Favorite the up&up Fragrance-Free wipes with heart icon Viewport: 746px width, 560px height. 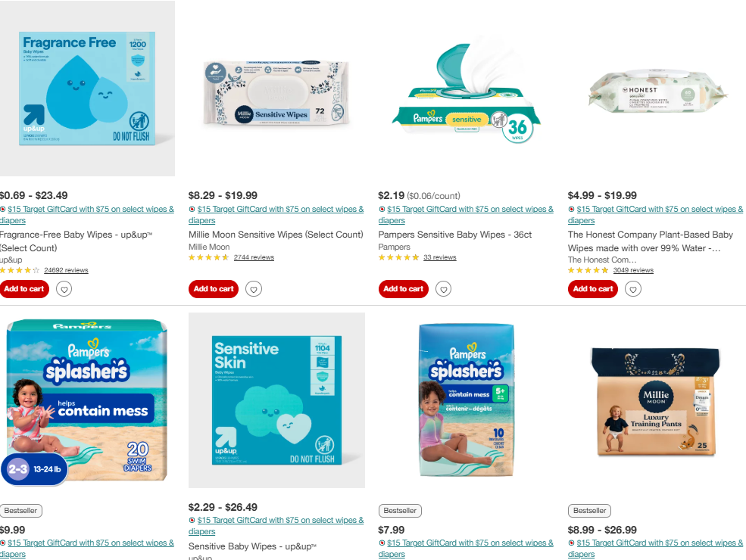click(x=64, y=289)
